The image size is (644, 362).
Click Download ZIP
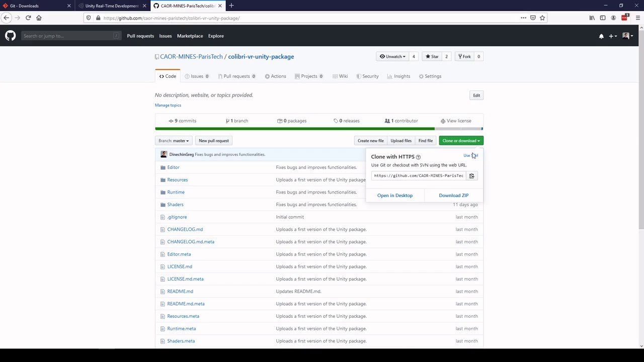pyautogui.click(x=454, y=196)
